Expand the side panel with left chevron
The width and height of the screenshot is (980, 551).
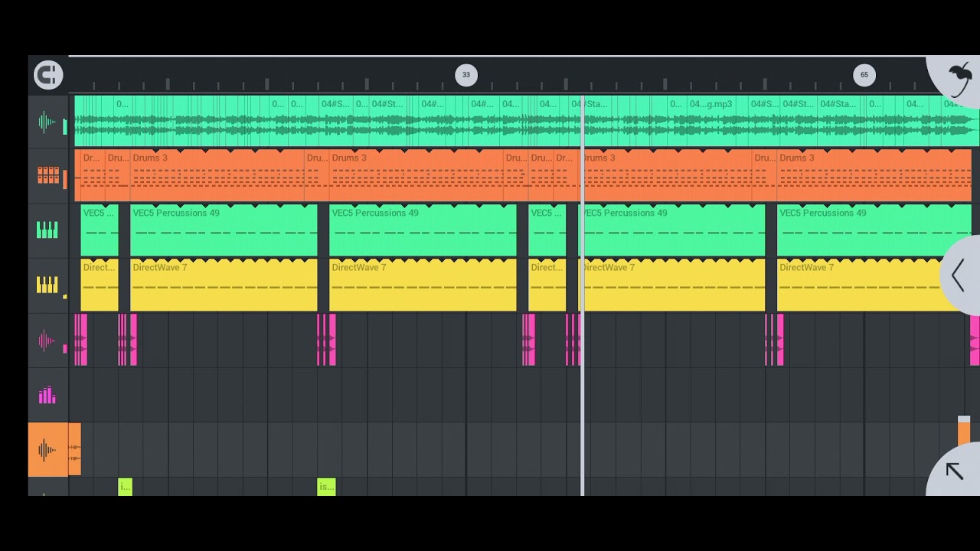958,275
